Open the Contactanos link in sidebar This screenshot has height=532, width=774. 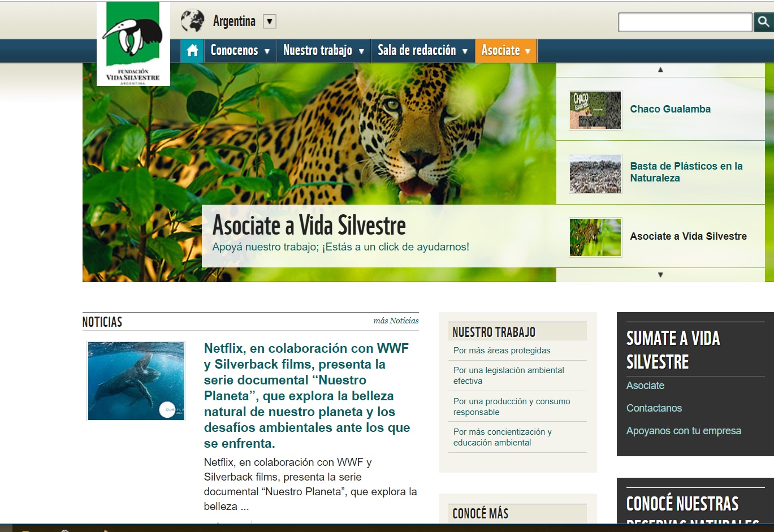(654, 408)
